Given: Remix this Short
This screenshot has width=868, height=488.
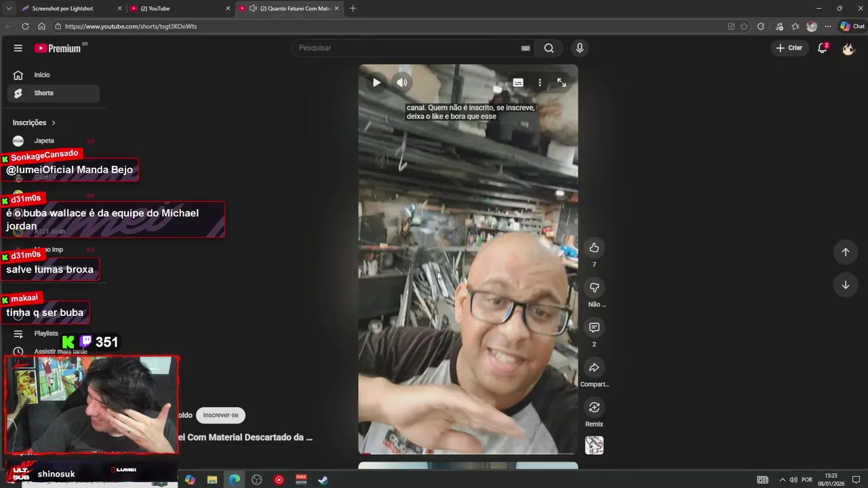Looking at the screenshot, I should point(594,407).
